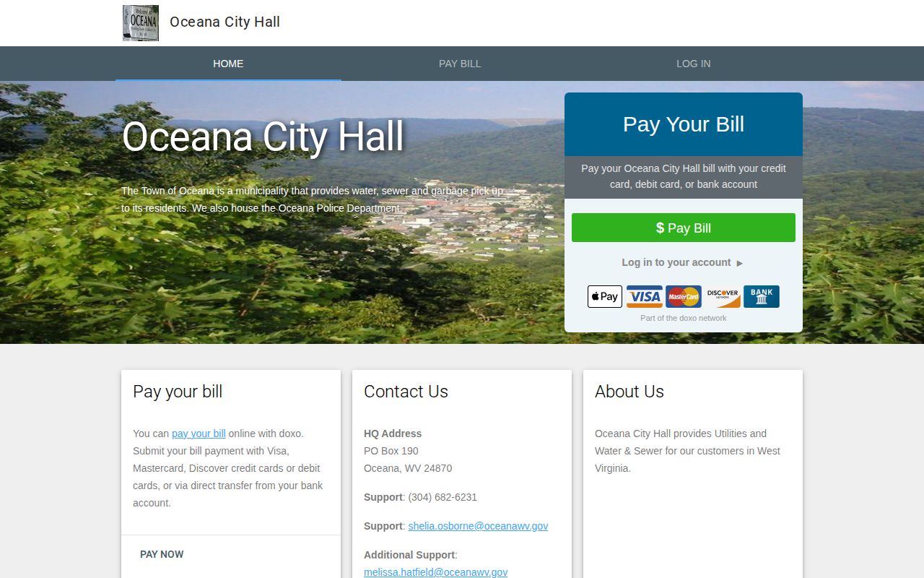The image size is (924, 578).
Task: Email shelia.osborne@oceanawv.gov support link
Action: click(x=478, y=526)
